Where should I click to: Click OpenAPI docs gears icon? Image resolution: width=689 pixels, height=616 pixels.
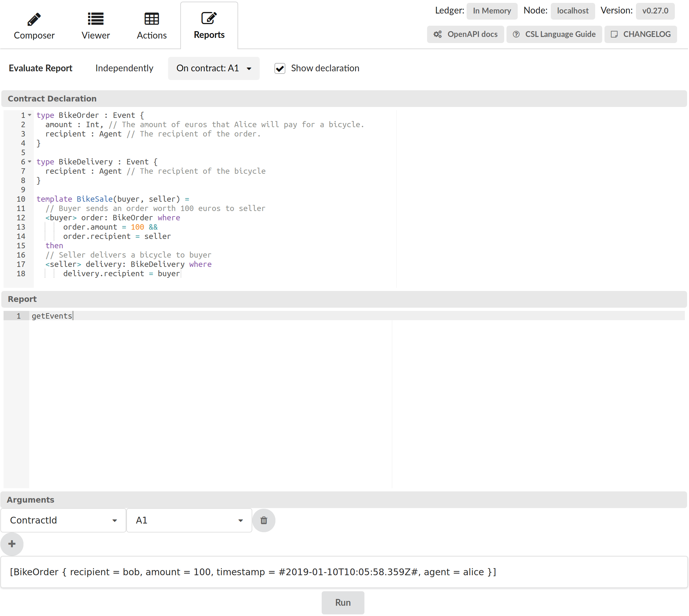pyautogui.click(x=438, y=34)
